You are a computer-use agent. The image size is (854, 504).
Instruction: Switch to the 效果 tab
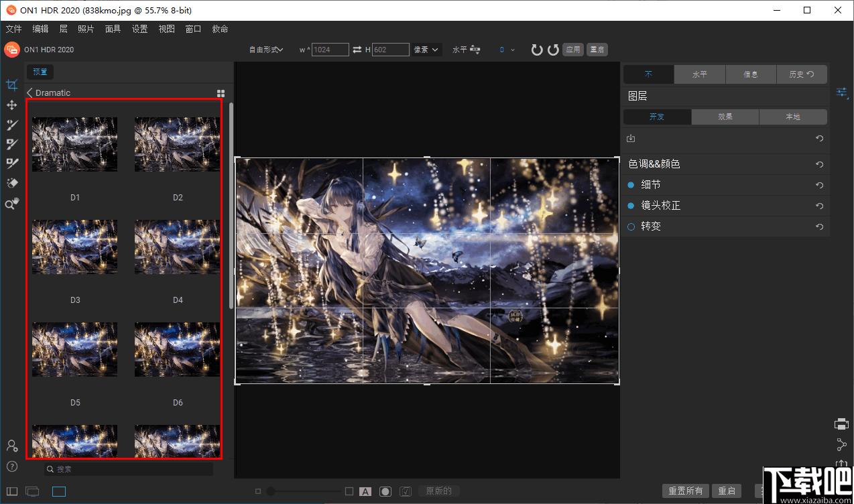[725, 117]
